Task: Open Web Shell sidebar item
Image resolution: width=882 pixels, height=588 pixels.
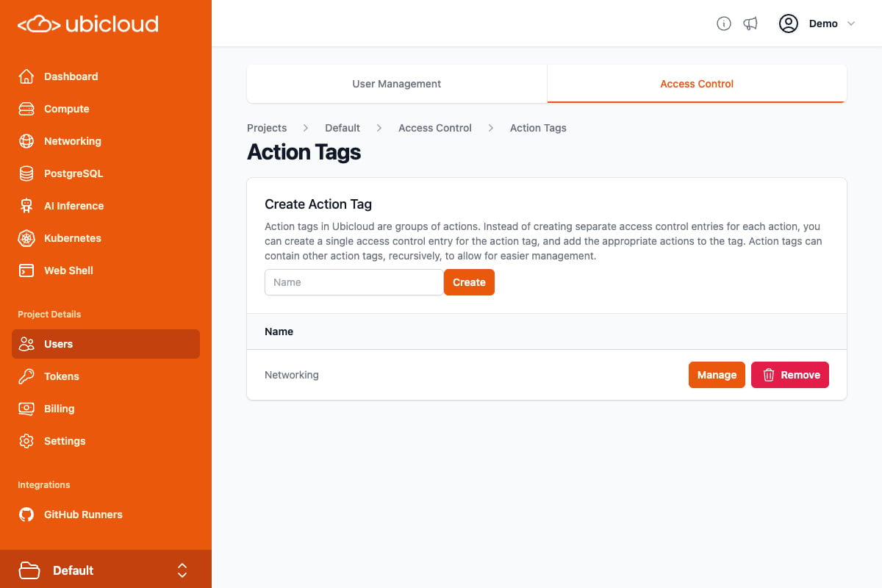Action: point(106,270)
